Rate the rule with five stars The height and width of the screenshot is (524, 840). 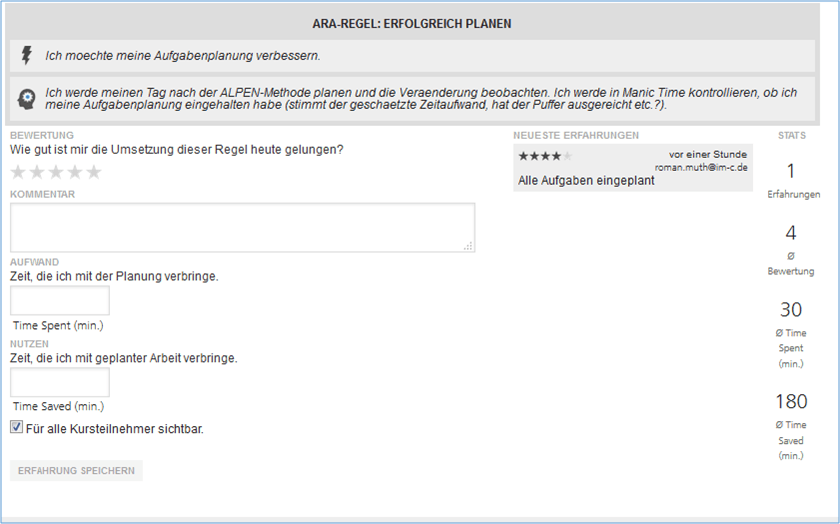point(94,172)
